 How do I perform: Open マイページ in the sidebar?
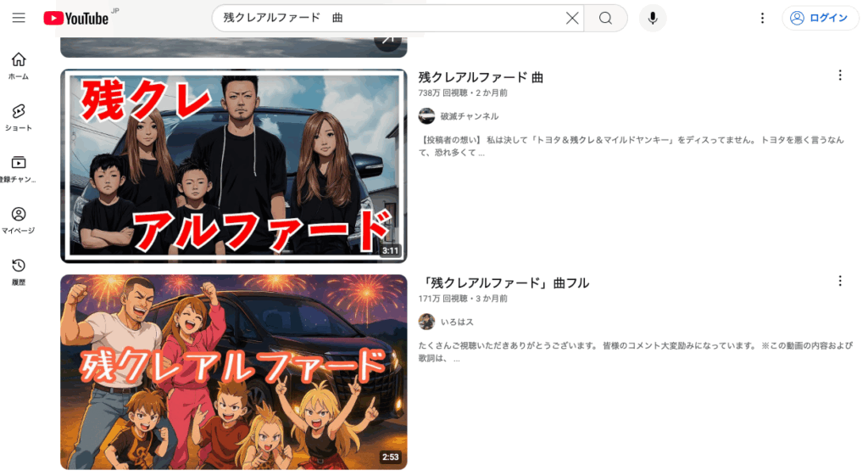pos(19,221)
